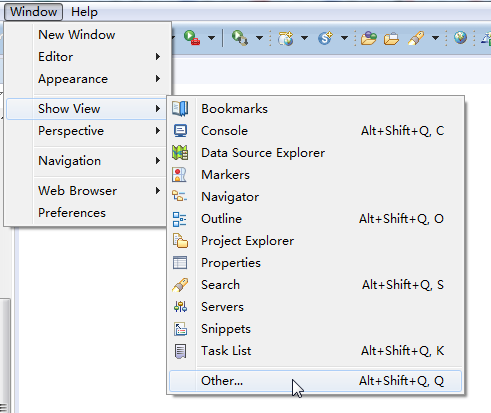The width and height of the screenshot is (491, 413).
Task: Click the New Servlet toolbar icon
Action: tap(325, 38)
